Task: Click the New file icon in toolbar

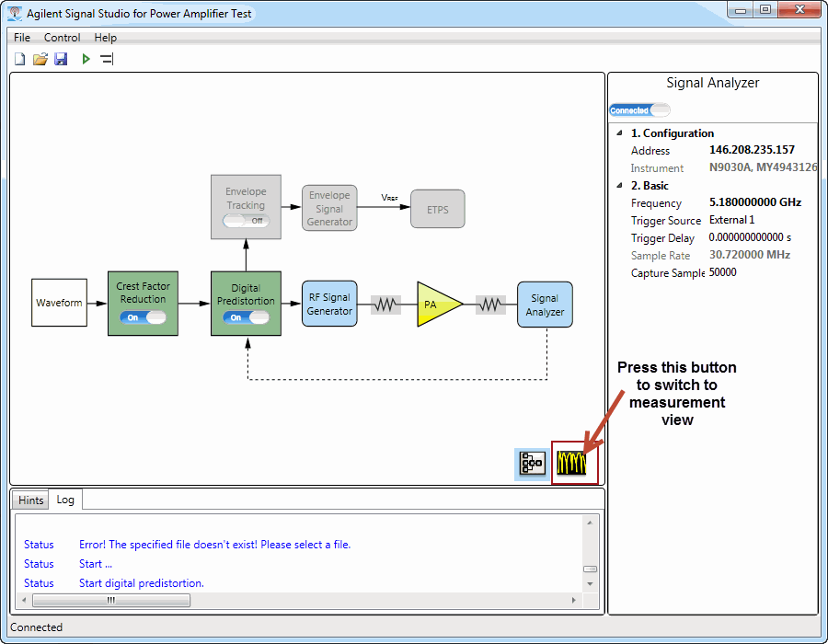Action: pyautogui.click(x=19, y=59)
